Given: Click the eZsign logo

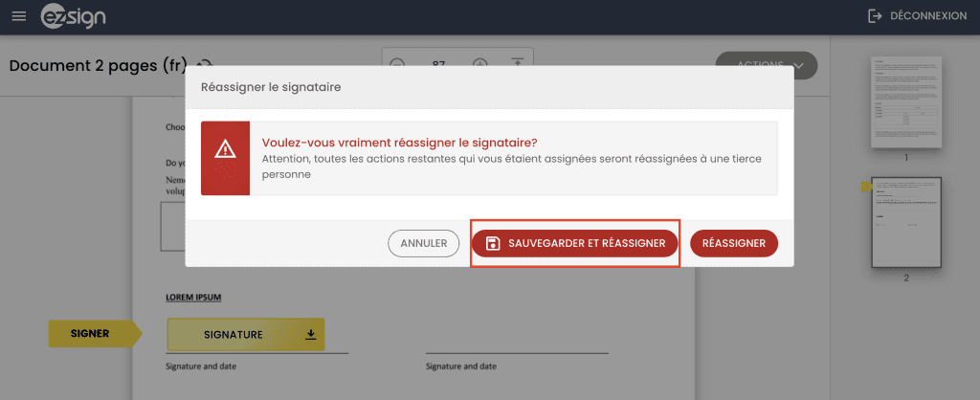Looking at the screenshot, I should pos(75,16).
